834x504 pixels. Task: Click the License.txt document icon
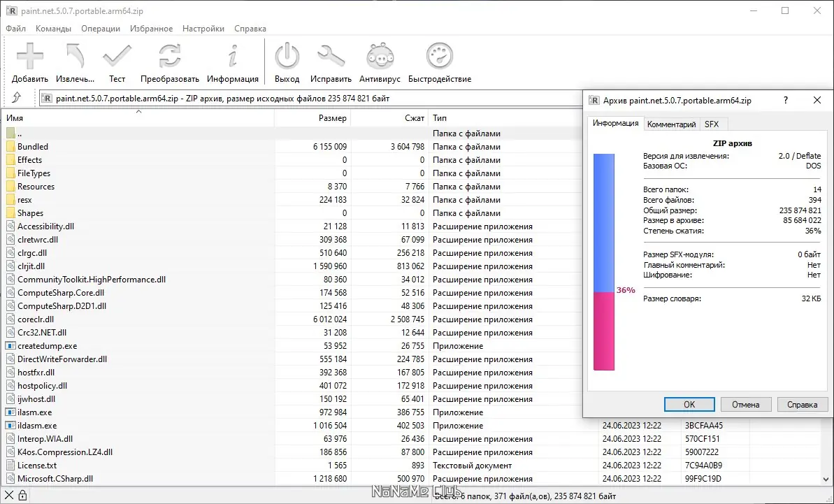click(x=10, y=466)
